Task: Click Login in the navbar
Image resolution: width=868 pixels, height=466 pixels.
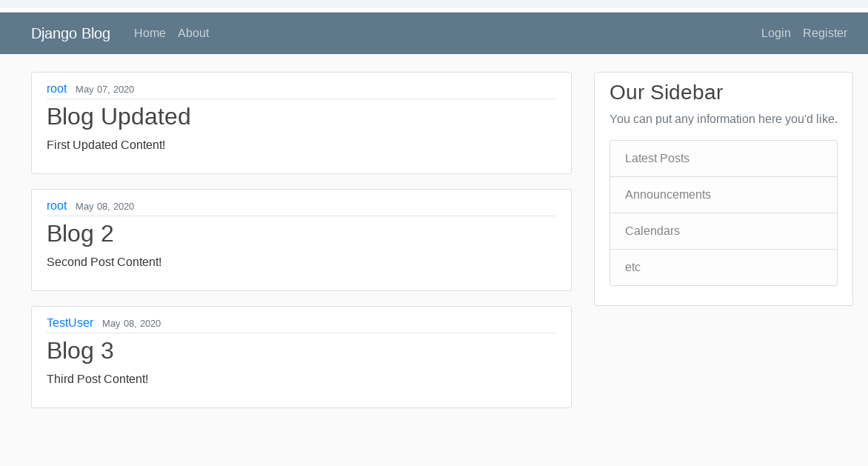Action: click(x=775, y=33)
